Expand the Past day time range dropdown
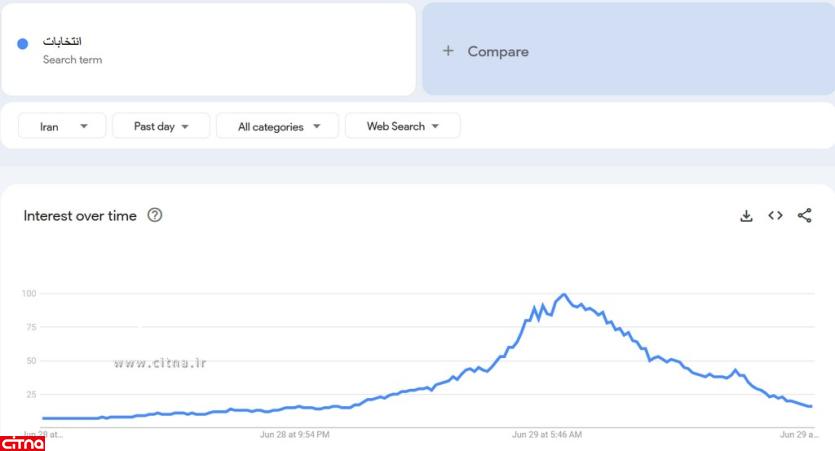This screenshot has height=451, width=835. (161, 126)
